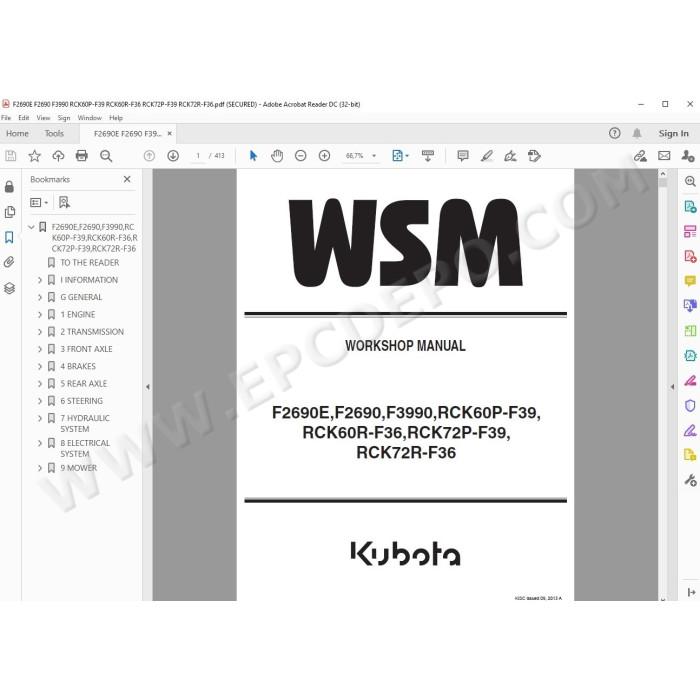The width and height of the screenshot is (700, 700).
Task: Close the F2690E document tab
Action: coord(170,133)
